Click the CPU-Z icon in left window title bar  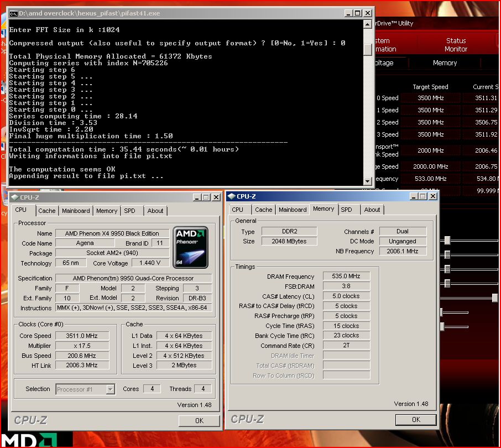pos(15,197)
